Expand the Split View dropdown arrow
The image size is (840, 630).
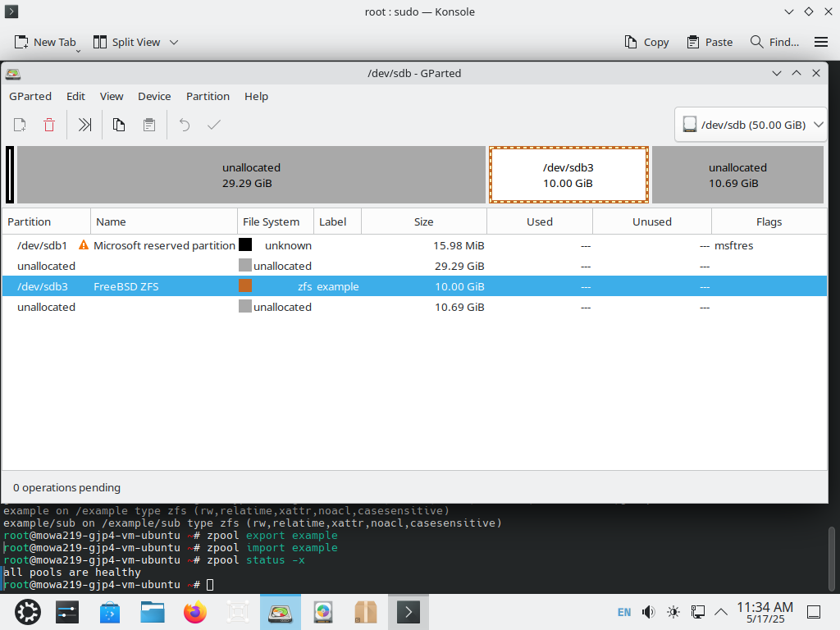click(x=174, y=43)
